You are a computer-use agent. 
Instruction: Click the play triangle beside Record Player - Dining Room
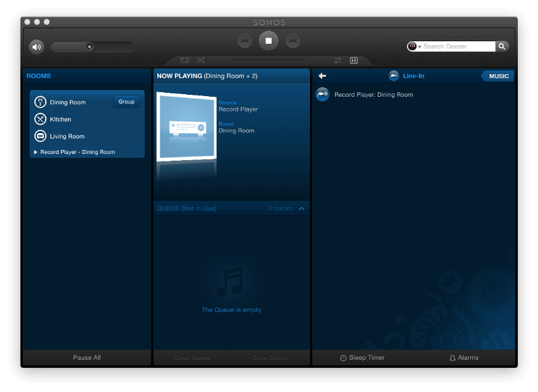[36, 152]
